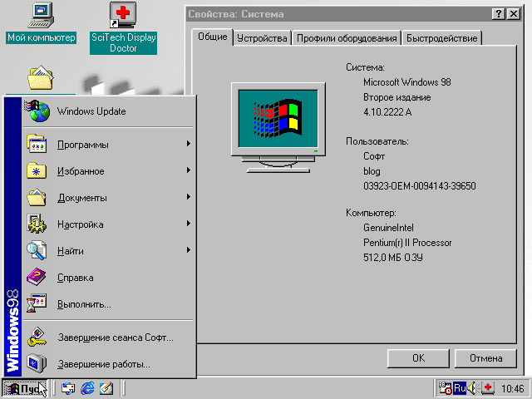The height and width of the screenshot is (399, 532).
Task: Click the GenuineIntel text
Action: [x=388, y=228]
